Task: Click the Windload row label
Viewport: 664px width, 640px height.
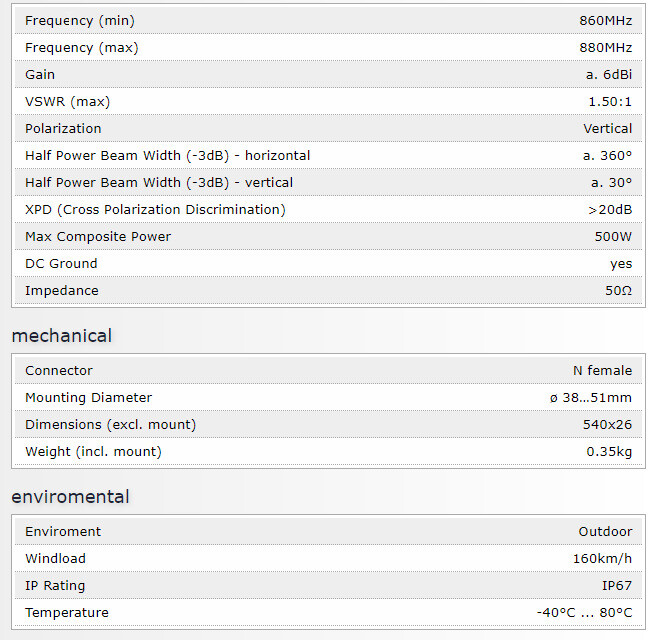Action: pyautogui.click(x=55, y=558)
